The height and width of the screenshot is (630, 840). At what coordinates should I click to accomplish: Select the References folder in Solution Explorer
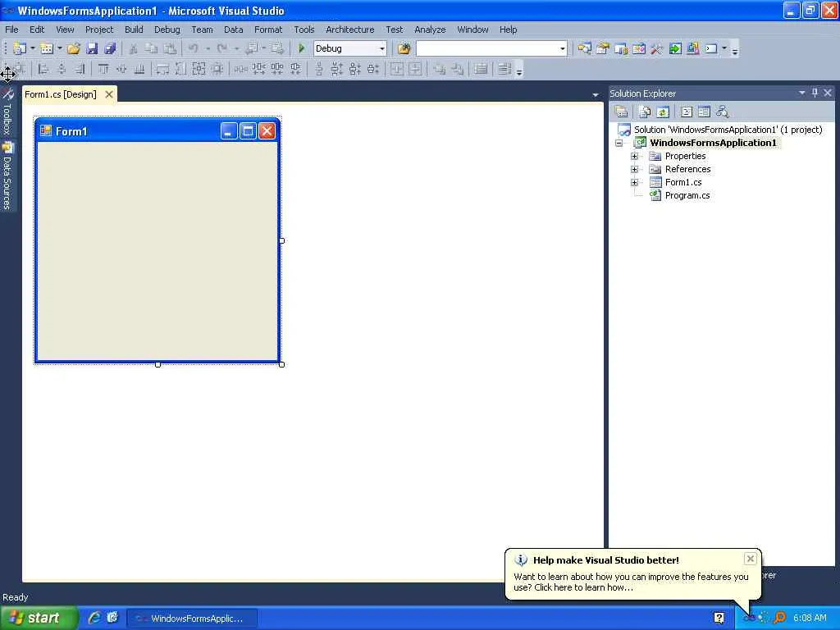click(688, 169)
